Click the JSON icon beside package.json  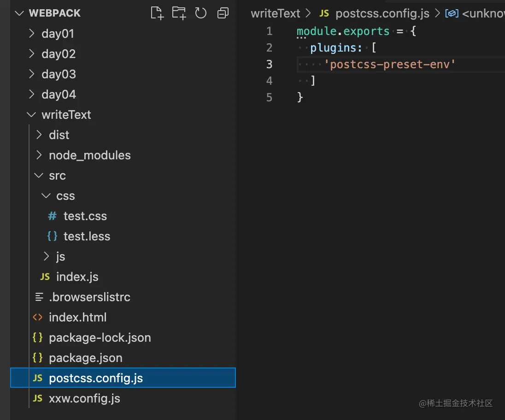click(x=38, y=358)
